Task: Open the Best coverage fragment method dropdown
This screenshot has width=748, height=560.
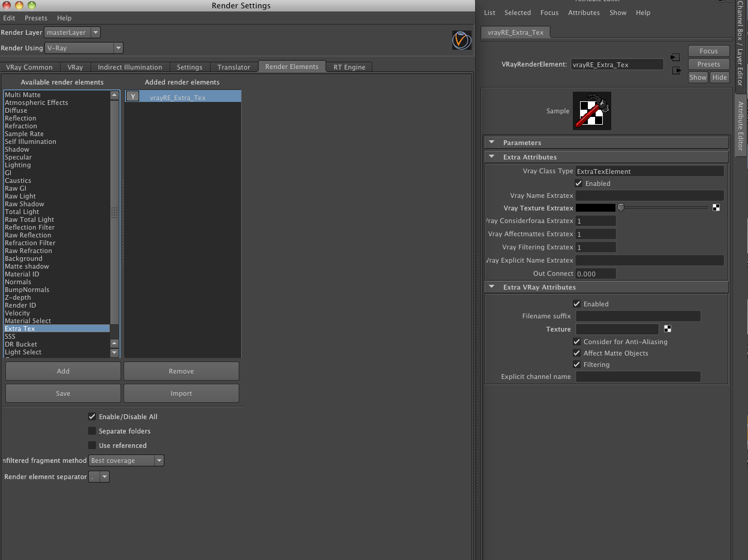Action: (127, 460)
